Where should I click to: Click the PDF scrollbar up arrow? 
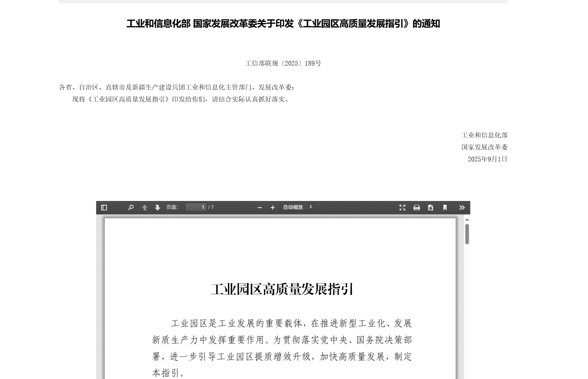click(x=467, y=220)
